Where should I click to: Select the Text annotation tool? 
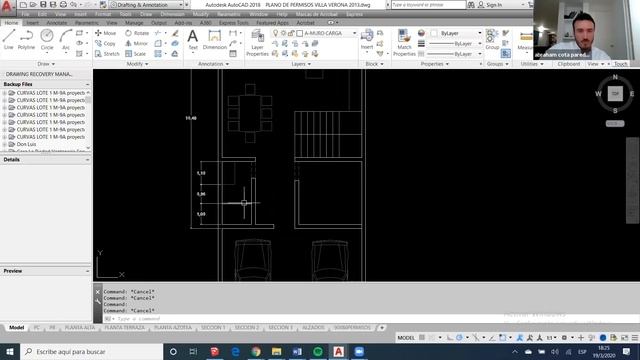coord(193,40)
